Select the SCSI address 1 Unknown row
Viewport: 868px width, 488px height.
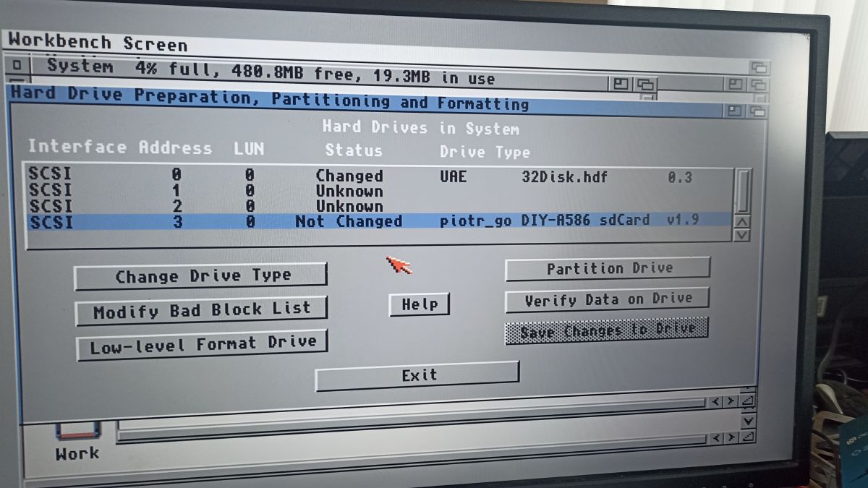(379, 191)
